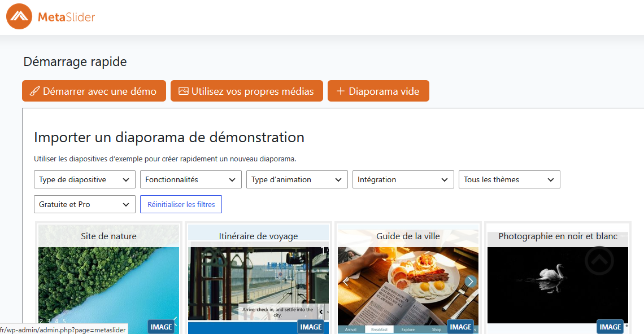Viewport: 644px width, 334px height.
Task: Open the 'Type de diapositive' dropdown
Action: [85, 180]
